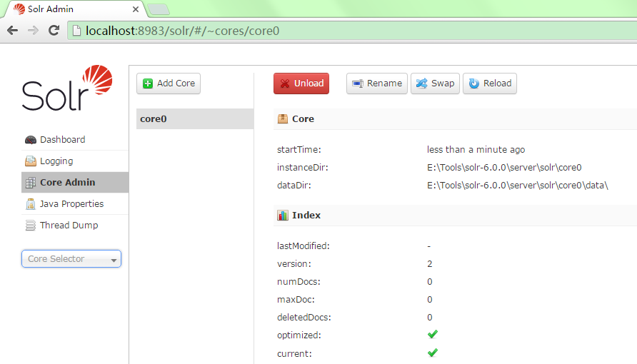The width and height of the screenshot is (637, 364).
Task: Click the Unload button
Action: point(301,84)
